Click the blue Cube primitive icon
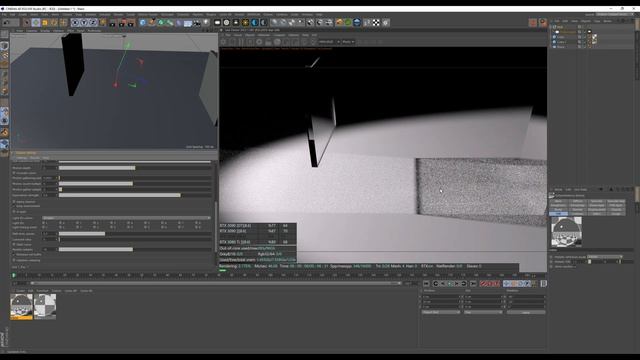 142,22
